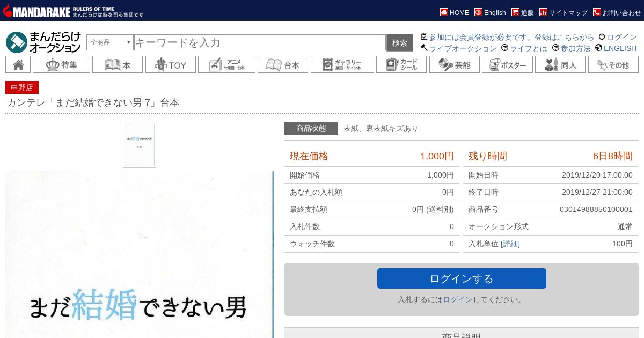Open the 本 books category
644x338 pixels.
pos(118,64)
